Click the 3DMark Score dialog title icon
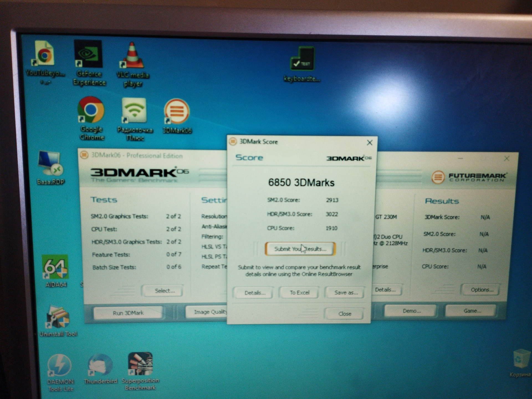Image resolution: width=532 pixels, height=399 pixels. tap(233, 142)
